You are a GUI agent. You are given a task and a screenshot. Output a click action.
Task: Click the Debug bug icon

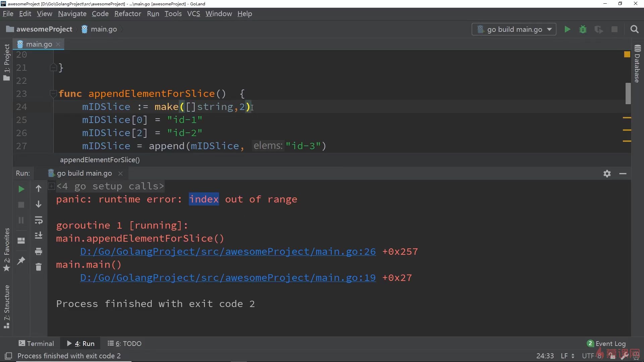coord(583,29)
